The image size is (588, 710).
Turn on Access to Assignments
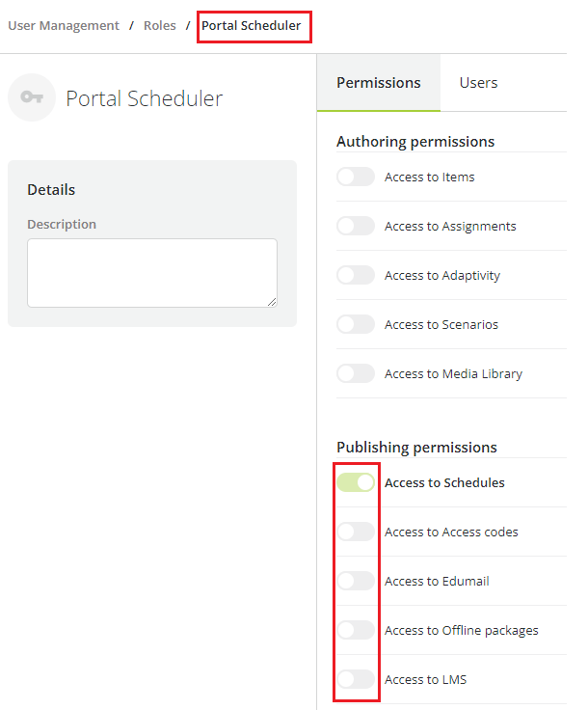[x=356, y=226]
